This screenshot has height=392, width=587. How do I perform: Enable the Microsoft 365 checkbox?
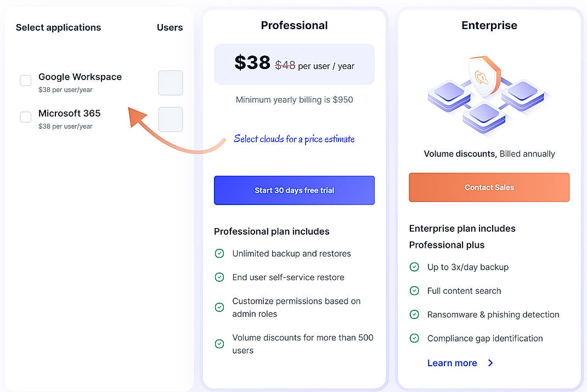click(25, 117)
